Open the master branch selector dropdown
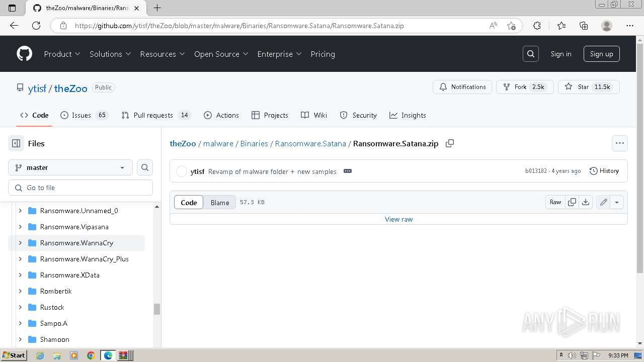The width and height of the screenshot is (644, 362). point(70,167)
